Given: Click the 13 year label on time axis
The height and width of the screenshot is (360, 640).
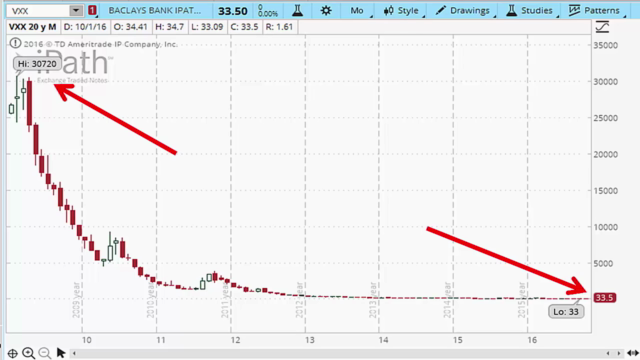Looking at the screenshot, I should tap(309, 340).
